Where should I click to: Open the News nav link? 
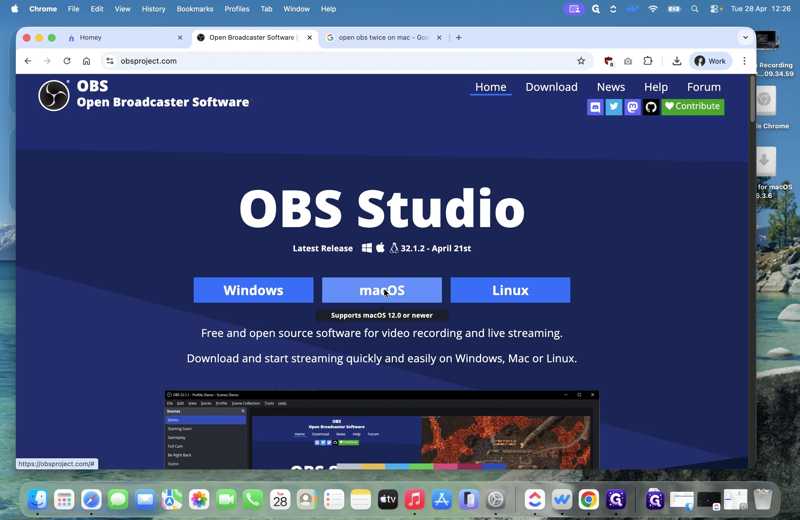pos(611,87)
